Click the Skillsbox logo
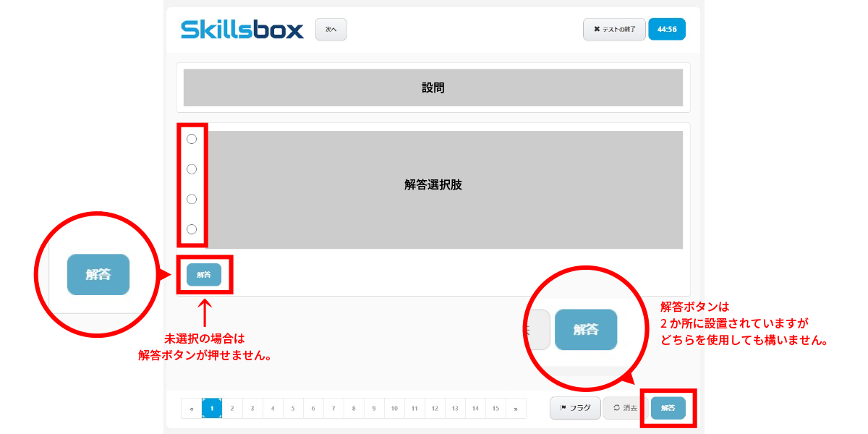This screenshot has height=434, width=868. point(242,29)
